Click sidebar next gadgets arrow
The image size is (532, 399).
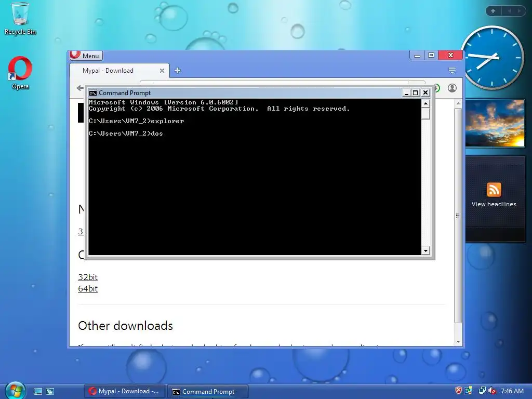coord(519,11)
